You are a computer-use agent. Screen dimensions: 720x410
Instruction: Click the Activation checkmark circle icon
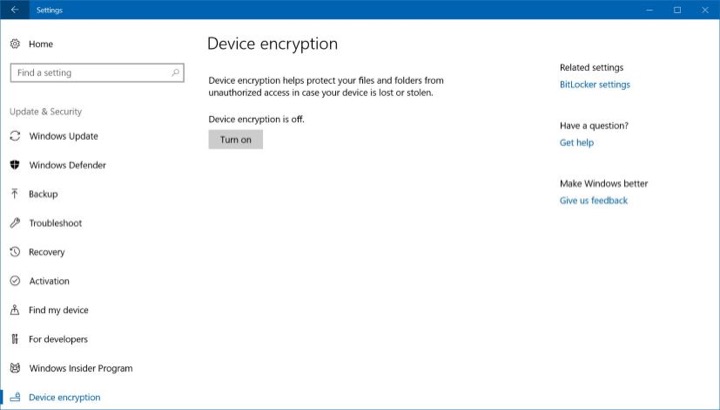pyautogui.click(x=15, y=281)
